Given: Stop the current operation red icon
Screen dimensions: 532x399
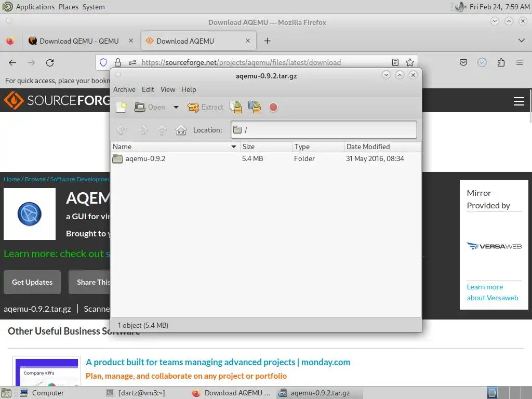Looking at the screenshot, I should point(273,107).
